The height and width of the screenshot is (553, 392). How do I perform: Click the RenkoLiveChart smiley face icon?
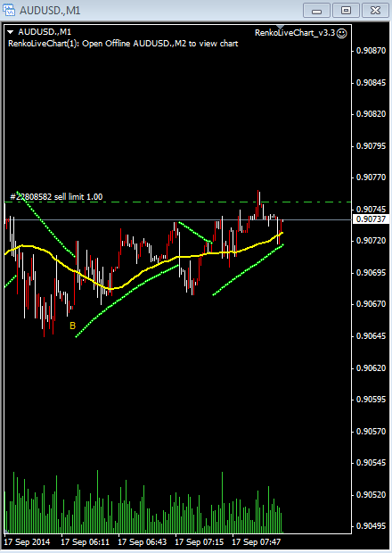click(341, 33)
